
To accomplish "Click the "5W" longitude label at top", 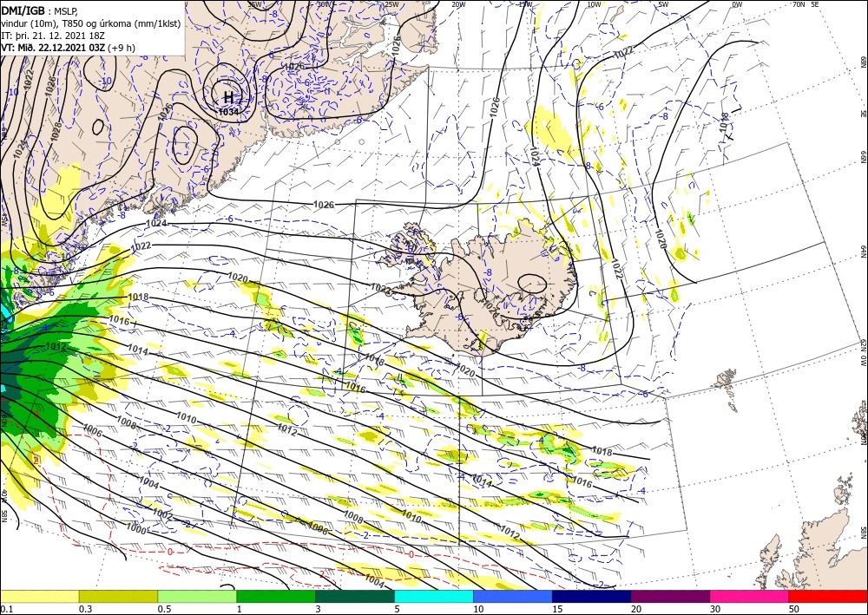I will 663,4.
